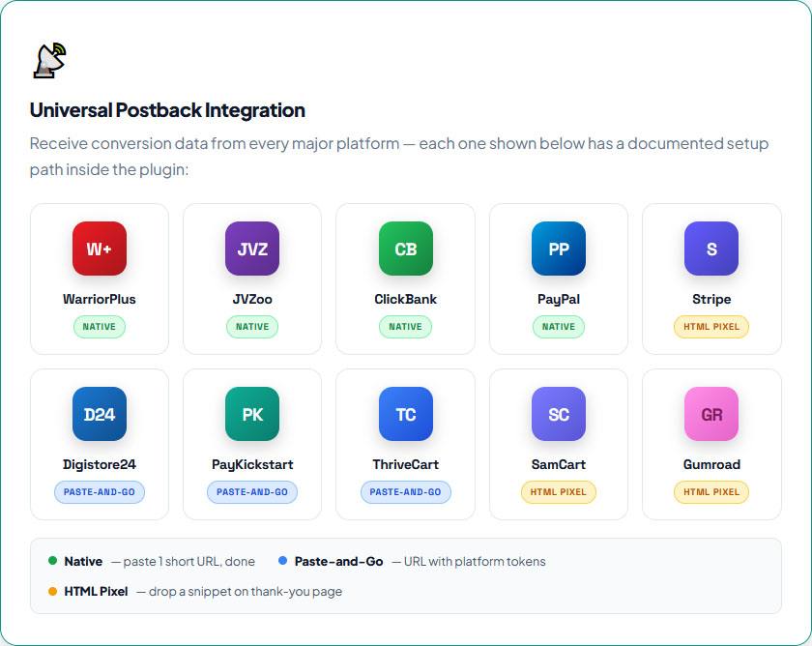The height and width of the screenshot is (646, 812).
Task: Click the ThriveCart name label
Action: click(405, 465)
